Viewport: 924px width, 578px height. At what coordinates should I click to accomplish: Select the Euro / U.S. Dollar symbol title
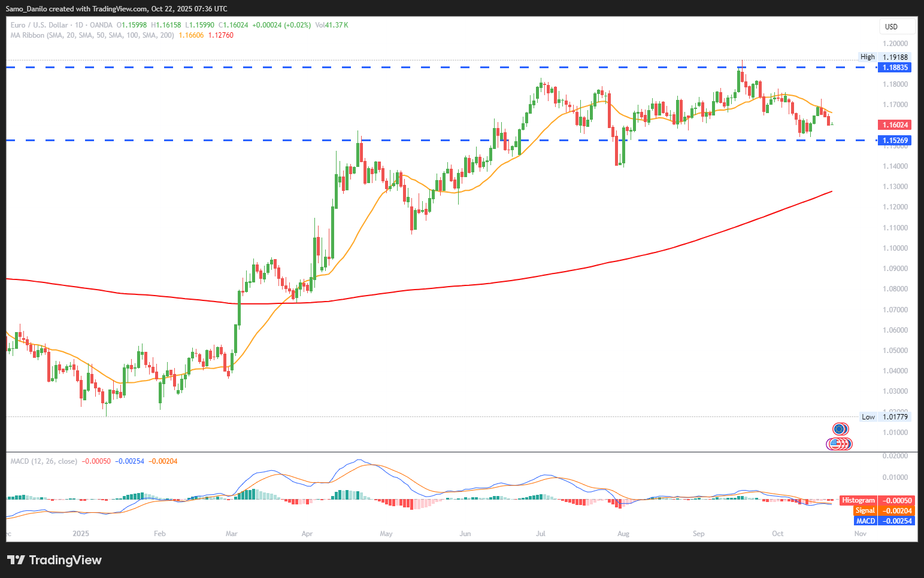(39, 25)
